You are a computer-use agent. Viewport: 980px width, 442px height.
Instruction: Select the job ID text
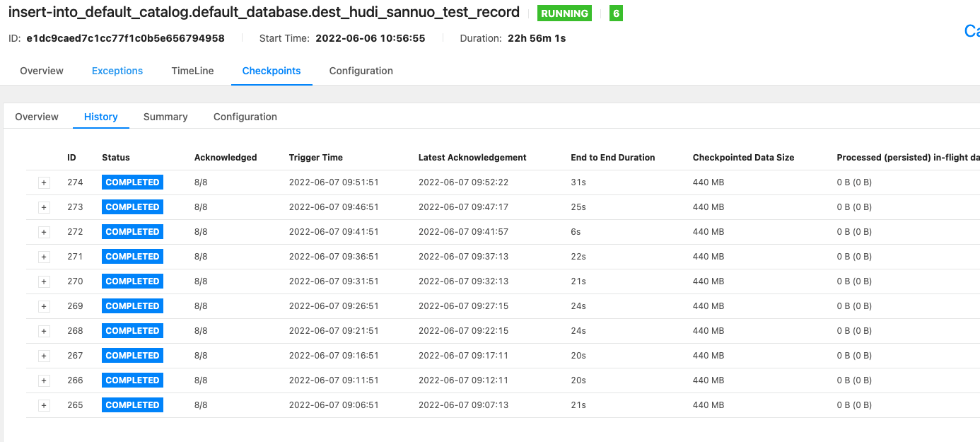click(124, 37)
